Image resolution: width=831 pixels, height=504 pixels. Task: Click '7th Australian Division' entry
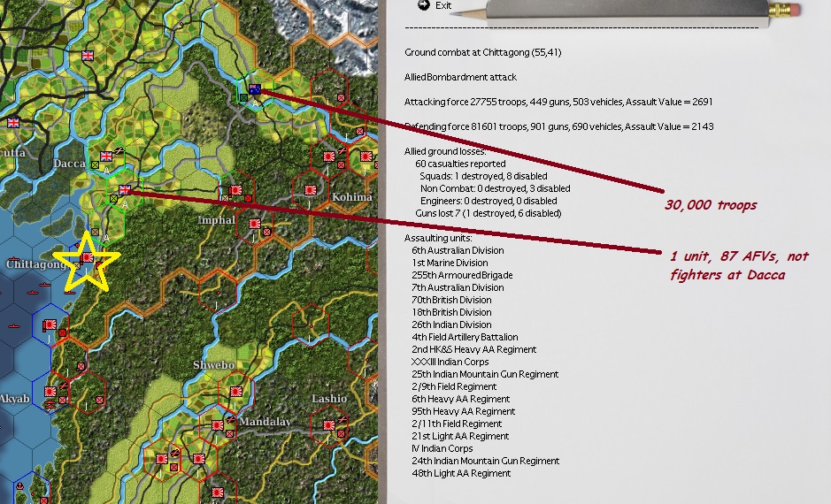(458, 287)
